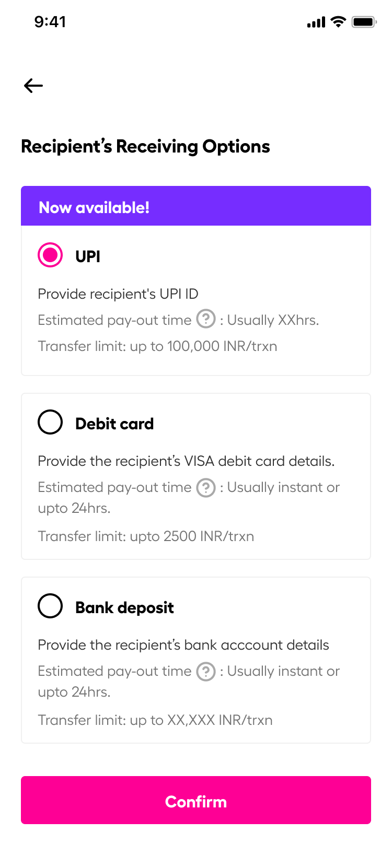Select the UPI radio button
Image resolution: width=392 pixels, height=868 pixels.
coord(50,255)
